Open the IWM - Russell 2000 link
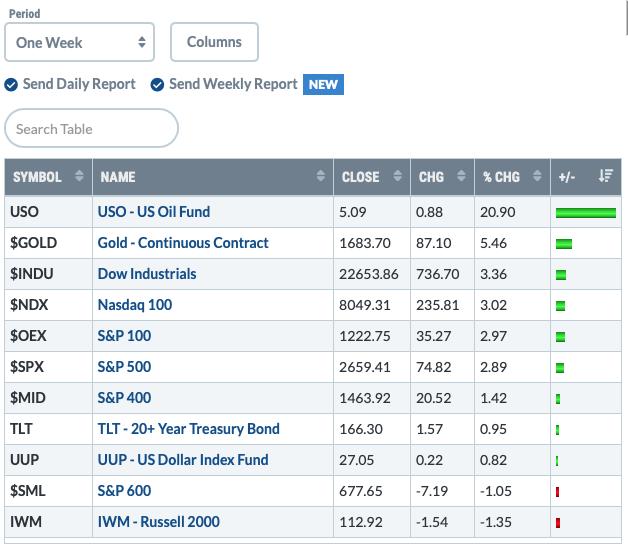Image resolution: width=628 pixels, height=549 pixels. 159,522
